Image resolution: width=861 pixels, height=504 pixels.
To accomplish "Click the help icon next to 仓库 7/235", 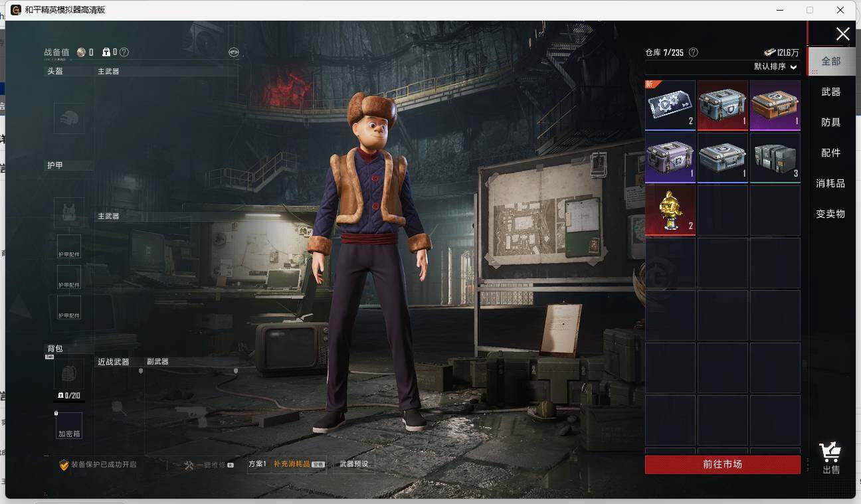I will click(694, 52).
